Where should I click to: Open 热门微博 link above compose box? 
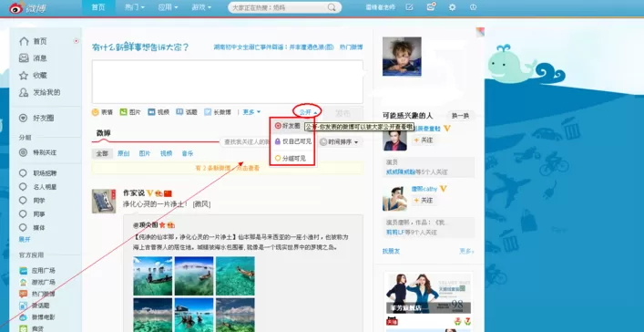point(352,47)
